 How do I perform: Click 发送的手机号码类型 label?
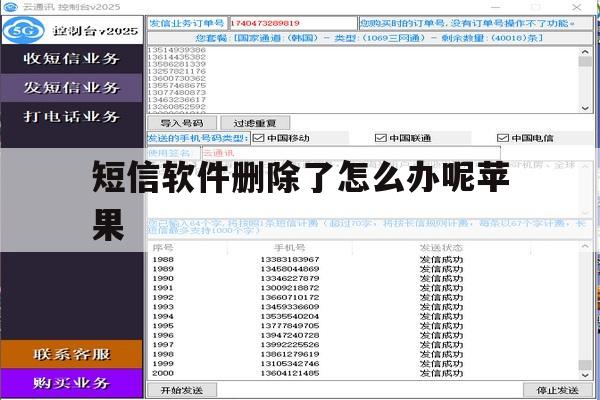198,138
